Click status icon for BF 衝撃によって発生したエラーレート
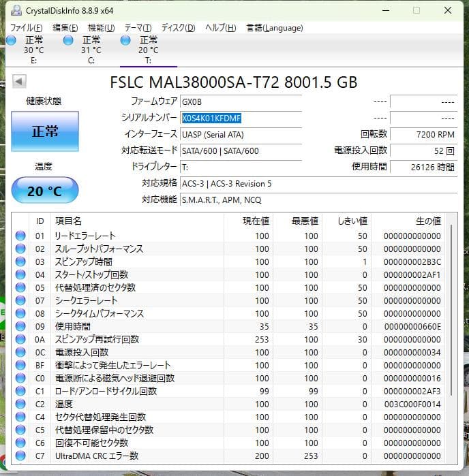This screenshot has height=476, width=469. (x=20, y=365)
